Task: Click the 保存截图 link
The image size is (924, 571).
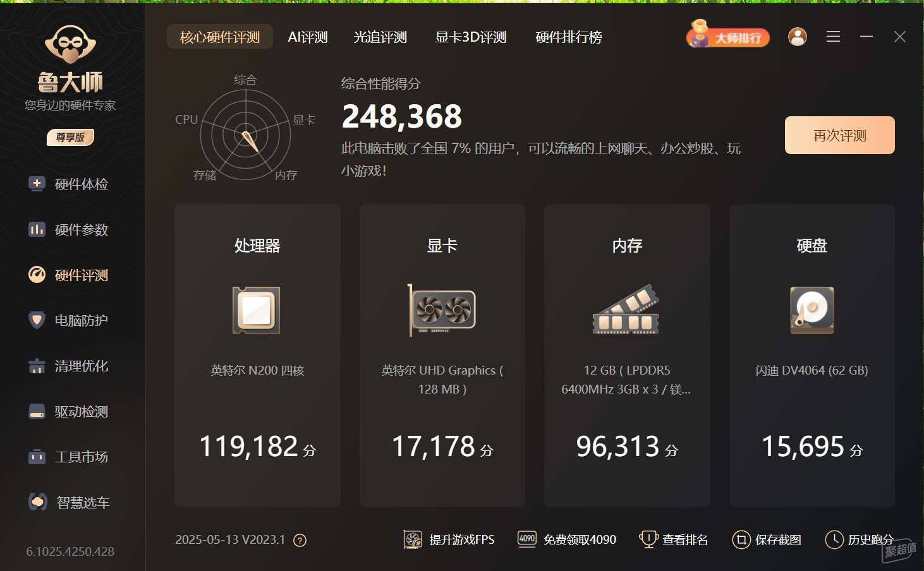Action: click(778, 540)
